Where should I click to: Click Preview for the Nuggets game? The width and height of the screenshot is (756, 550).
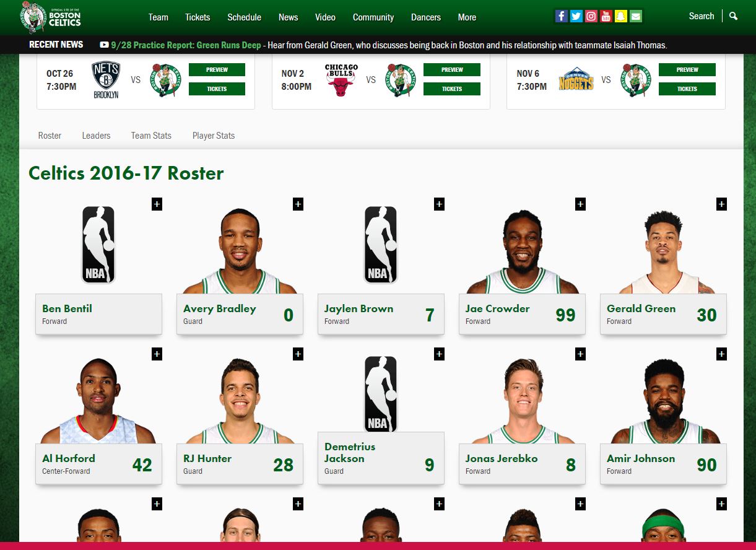click(687, 70)
